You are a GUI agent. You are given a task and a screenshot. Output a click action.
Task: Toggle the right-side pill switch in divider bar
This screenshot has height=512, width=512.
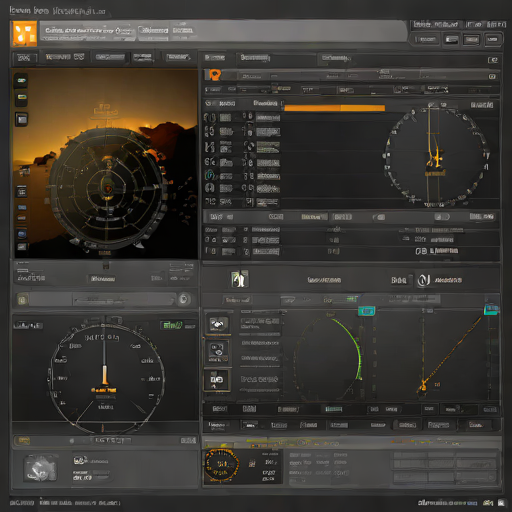(442, 217)
